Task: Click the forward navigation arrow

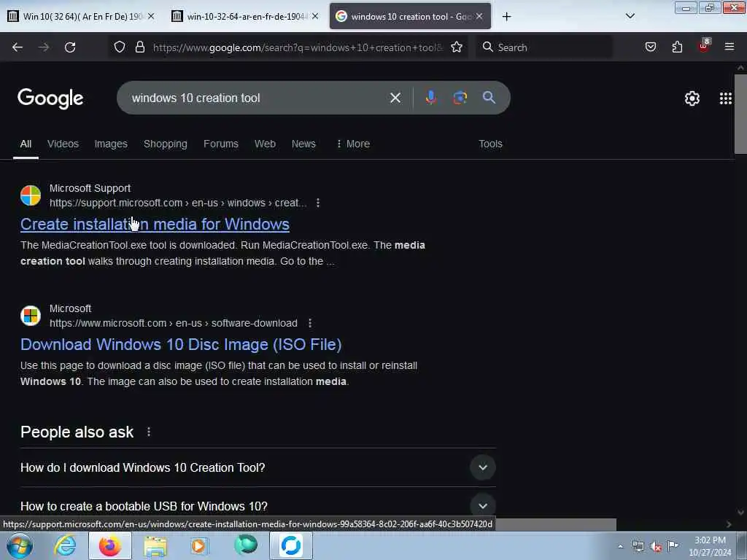Action: [44, 47]
